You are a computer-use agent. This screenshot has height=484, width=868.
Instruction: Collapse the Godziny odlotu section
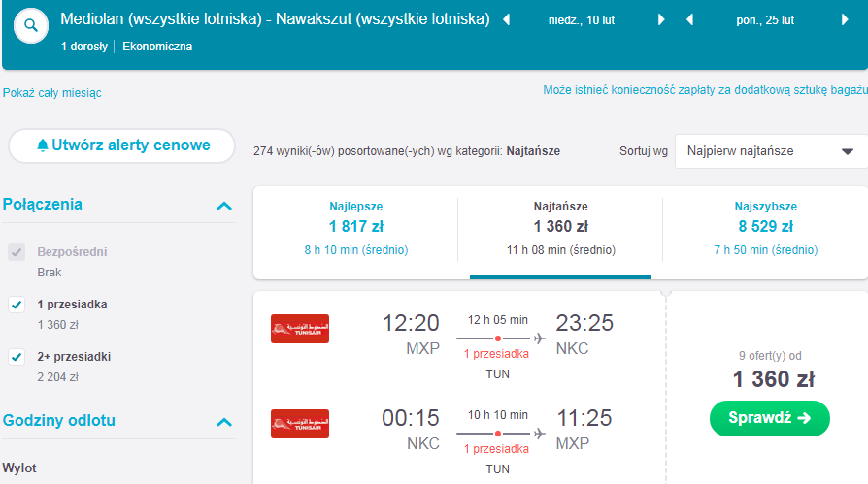(x=224, y=422)
